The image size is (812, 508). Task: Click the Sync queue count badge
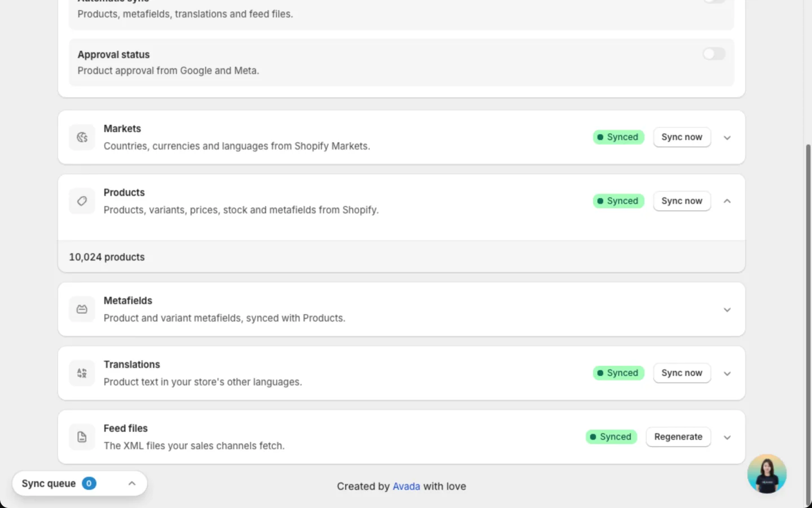click(x=89, y=483)
